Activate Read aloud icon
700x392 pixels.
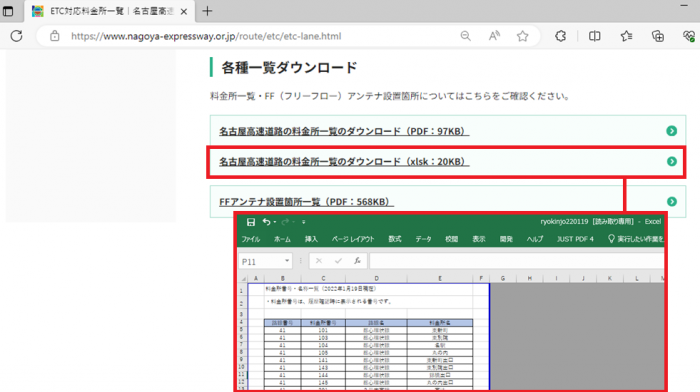tap(494, 36)
